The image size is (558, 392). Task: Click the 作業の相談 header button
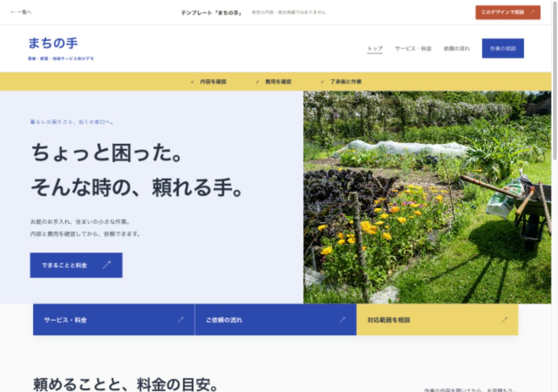pos(503,49)
